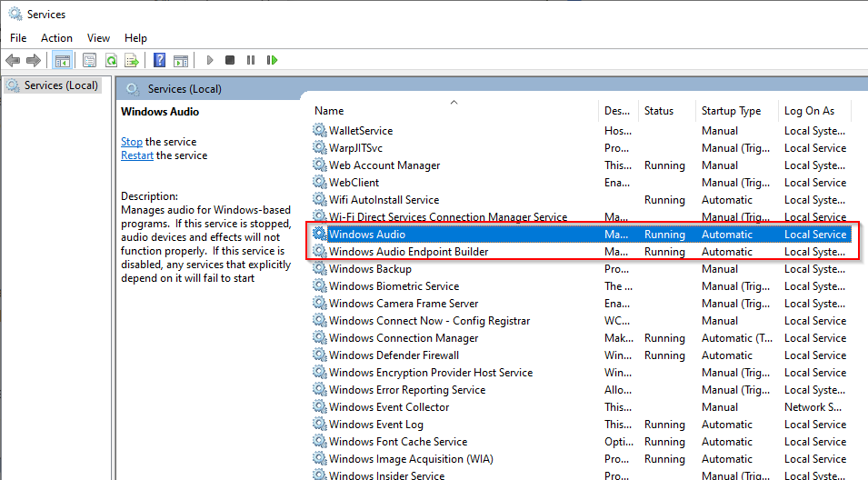Open the File menu

18,37
